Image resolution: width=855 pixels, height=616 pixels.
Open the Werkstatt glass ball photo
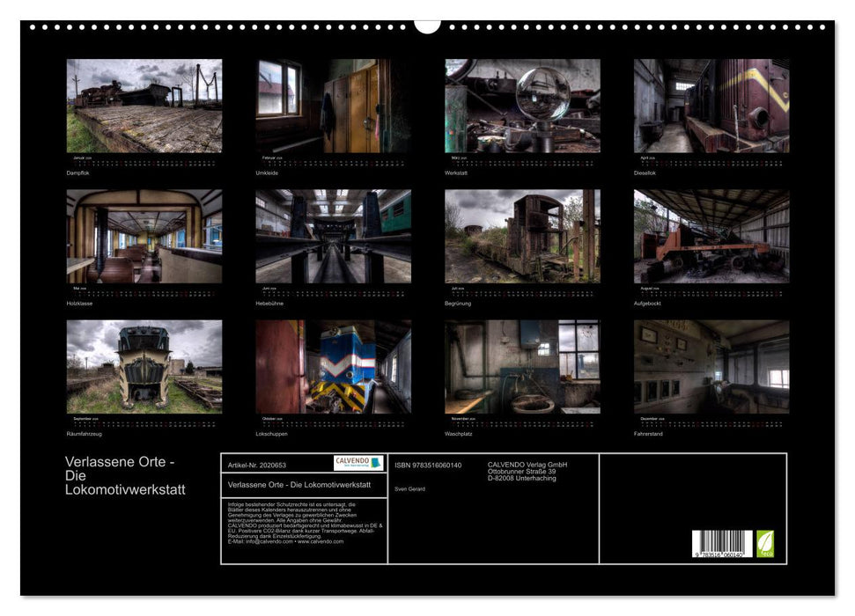coord(522,106)
